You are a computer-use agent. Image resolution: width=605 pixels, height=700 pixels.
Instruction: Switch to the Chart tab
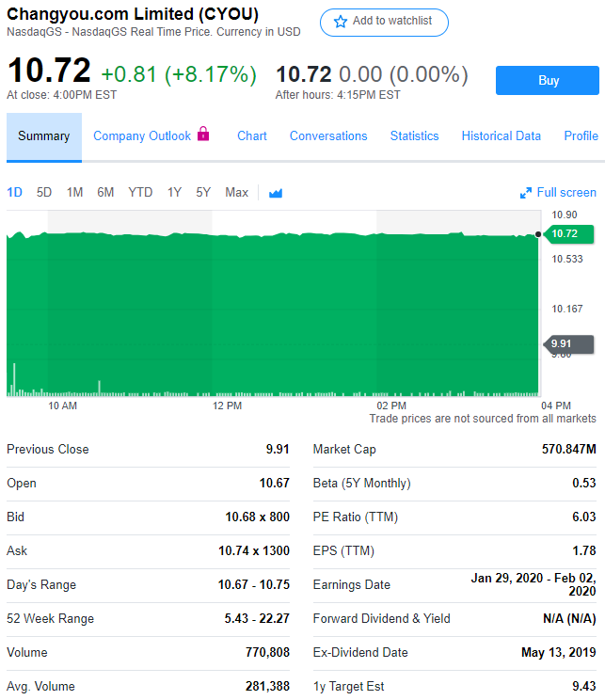coord(252,135)
